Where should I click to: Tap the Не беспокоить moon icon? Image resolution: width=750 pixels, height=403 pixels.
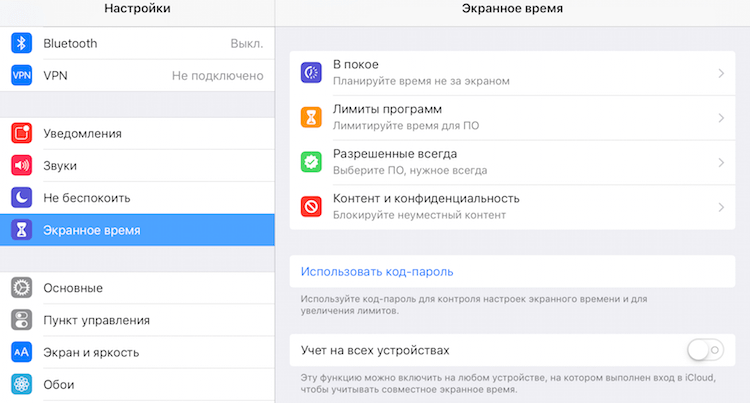tap(22, 197)
